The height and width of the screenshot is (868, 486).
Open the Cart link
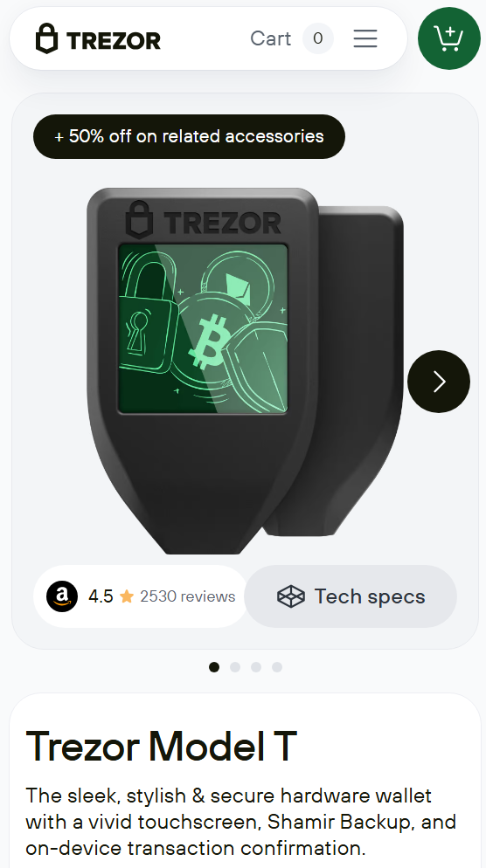point(270,38)
